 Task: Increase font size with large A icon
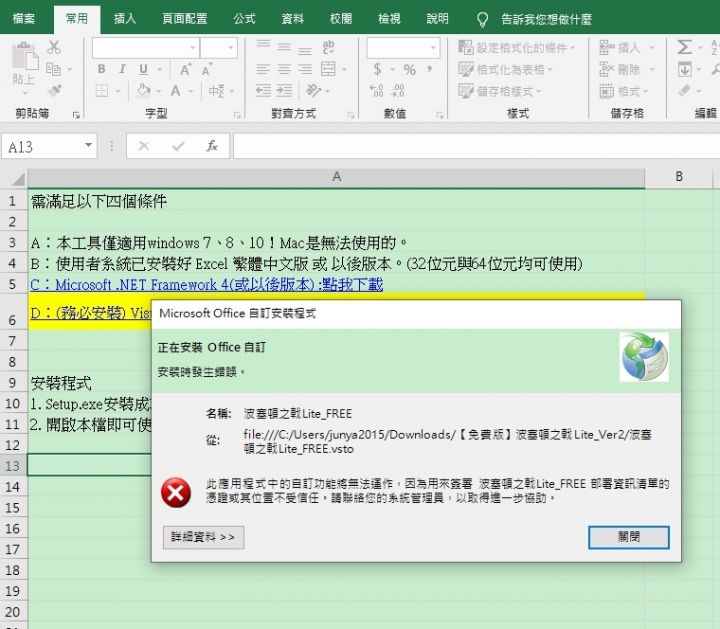[185, 69]
